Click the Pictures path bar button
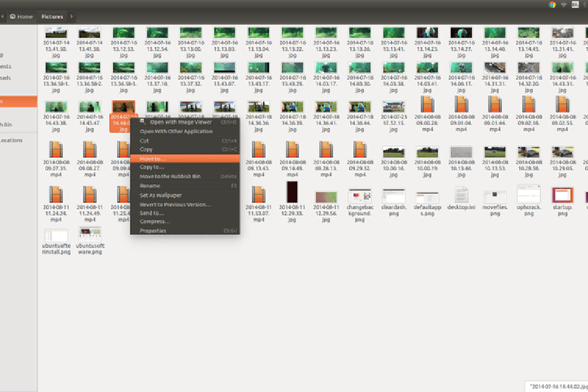 (x=52, y=17)
